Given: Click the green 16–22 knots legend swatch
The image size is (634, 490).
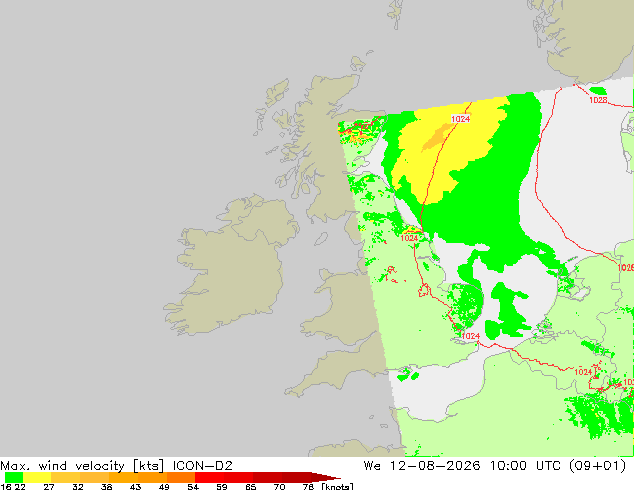Looking at the screenshot, I should click(x=14, y=477).
